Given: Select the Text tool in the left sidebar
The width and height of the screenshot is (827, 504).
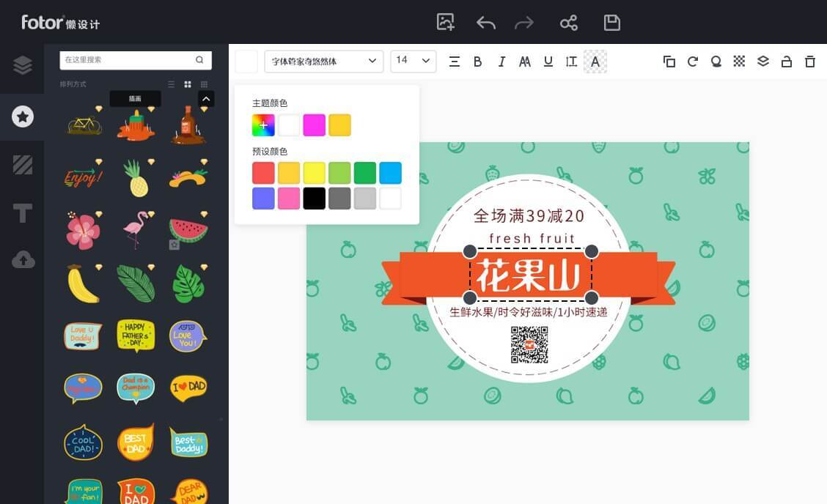Looking at the screenshot, I should pyautogui.click(x=22, y=213).
